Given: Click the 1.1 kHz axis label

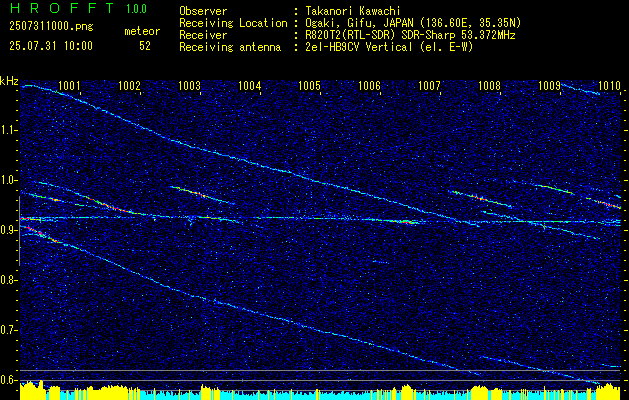Looking at the screenshot, I should pyautogui.click(x=9, y=130).
